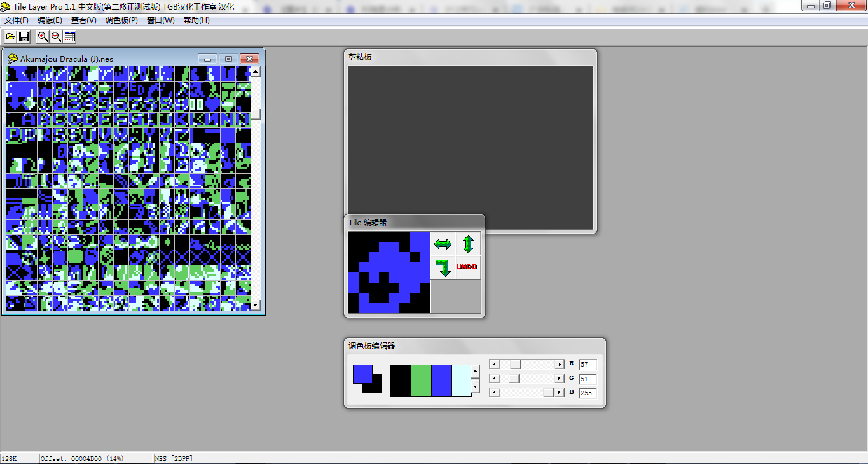The height and width of the screenshot is (464, 868).
Task: Click the R slider thumb
Action: 516,364
